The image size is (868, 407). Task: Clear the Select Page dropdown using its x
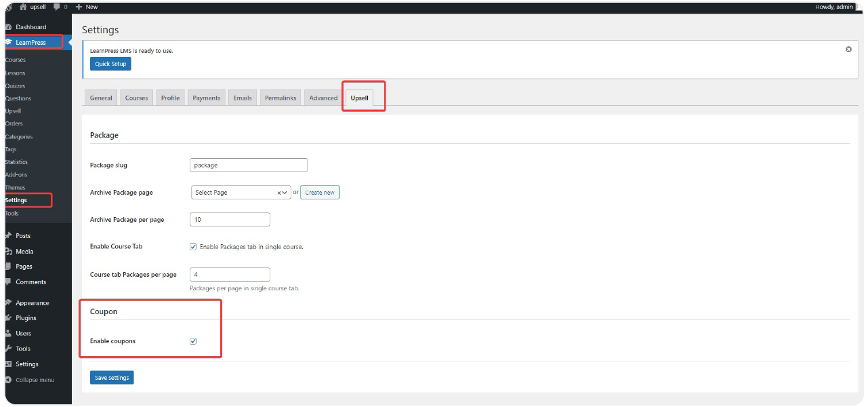point(279,193)
